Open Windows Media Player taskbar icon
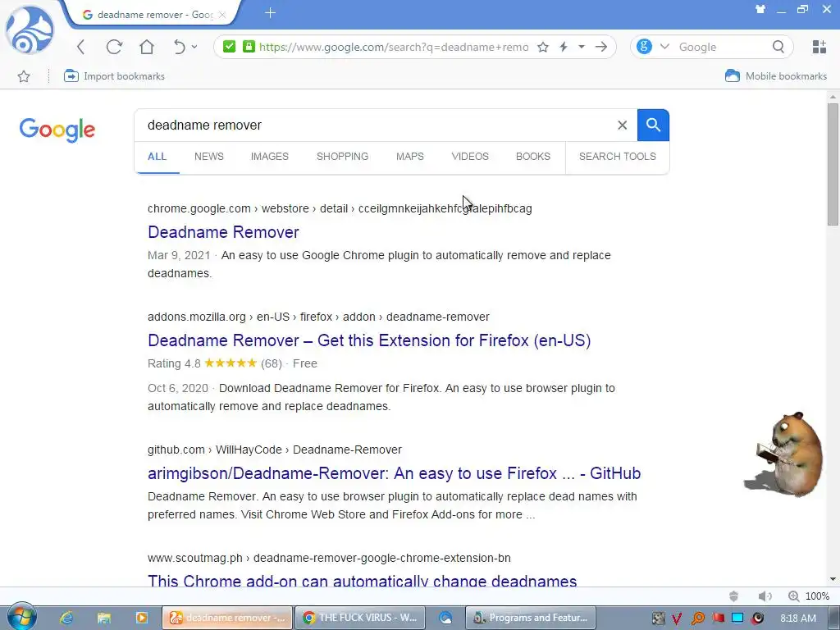The image size is (840, 630). tap(141, 618)
